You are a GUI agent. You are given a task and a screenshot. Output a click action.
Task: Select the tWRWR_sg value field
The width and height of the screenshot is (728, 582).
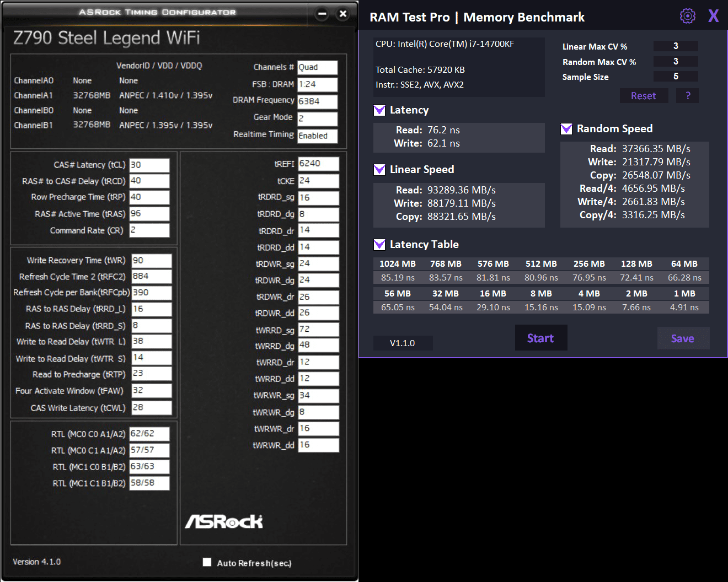click(318, 396)
